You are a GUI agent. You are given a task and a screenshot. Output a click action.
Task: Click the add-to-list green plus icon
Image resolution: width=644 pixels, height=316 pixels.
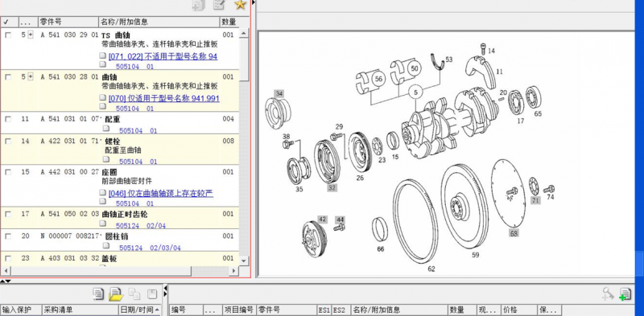pyautogui.click(x=625, y=293)
